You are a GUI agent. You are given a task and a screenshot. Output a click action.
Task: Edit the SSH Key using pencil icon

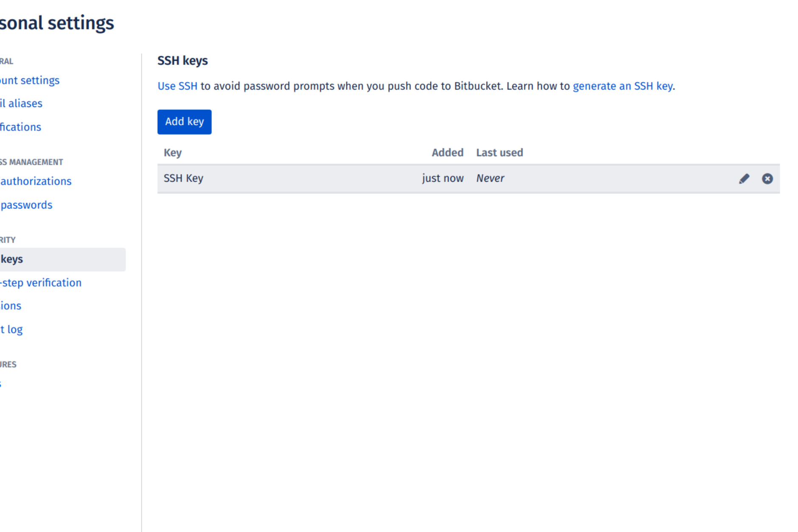pos(744,178)
